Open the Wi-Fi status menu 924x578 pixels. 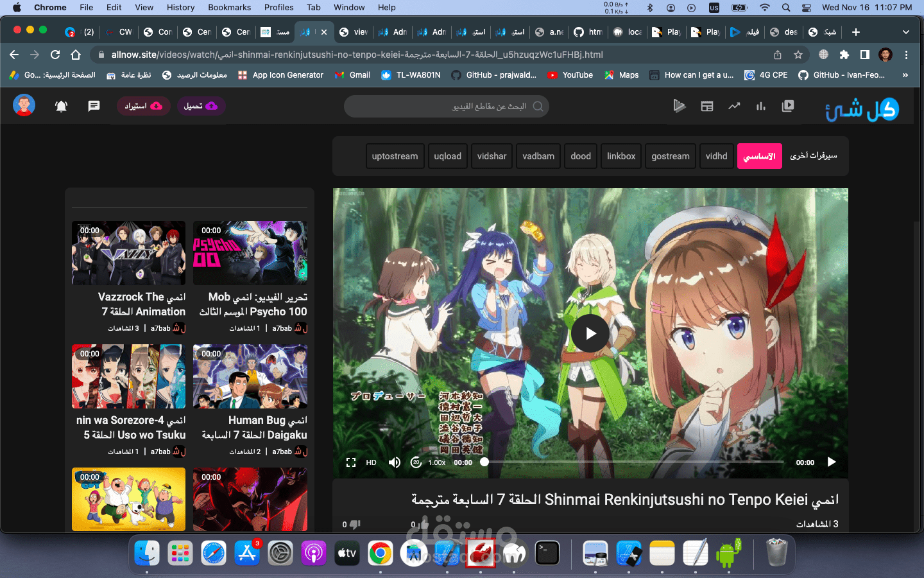pyautogui.click(x=765, y=8)
